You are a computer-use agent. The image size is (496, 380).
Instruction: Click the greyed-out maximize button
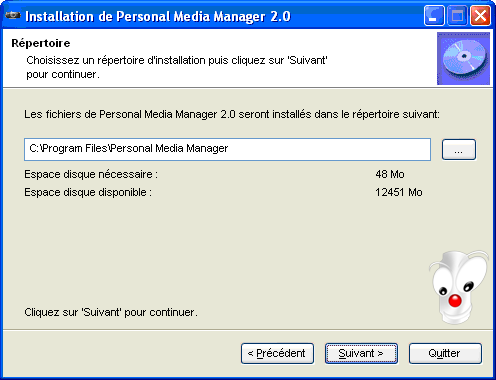tap(457, 16)
